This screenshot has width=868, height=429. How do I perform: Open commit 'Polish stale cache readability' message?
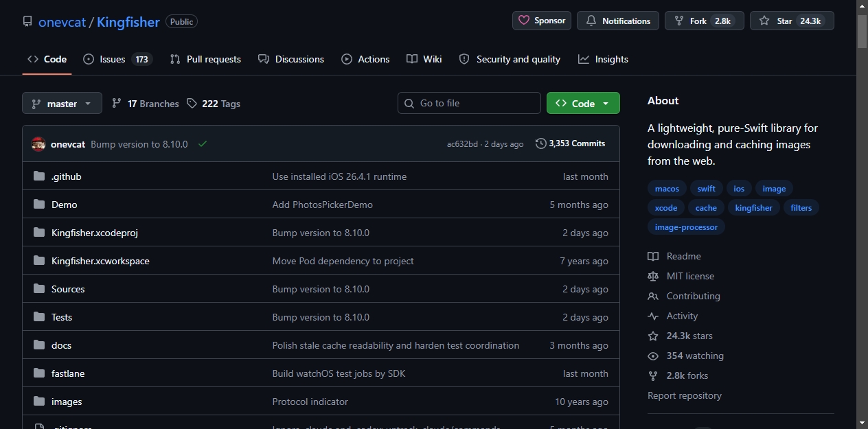click(x=396, y=345)
